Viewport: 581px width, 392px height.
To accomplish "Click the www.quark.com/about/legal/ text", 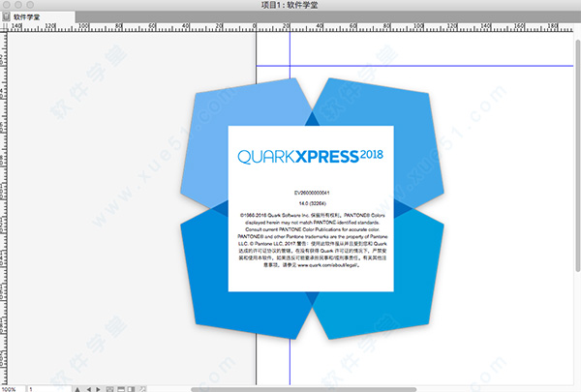I will click(x=328, y=265).
